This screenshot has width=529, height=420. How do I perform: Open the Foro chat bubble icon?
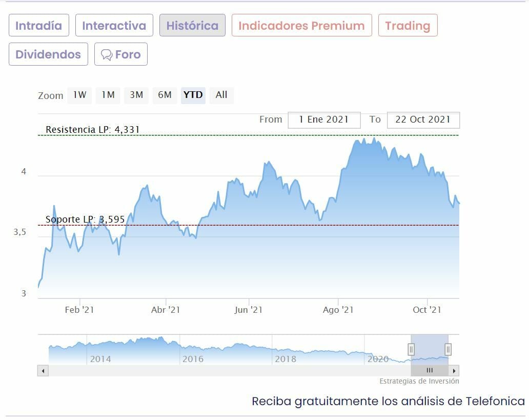pos(107,55)
